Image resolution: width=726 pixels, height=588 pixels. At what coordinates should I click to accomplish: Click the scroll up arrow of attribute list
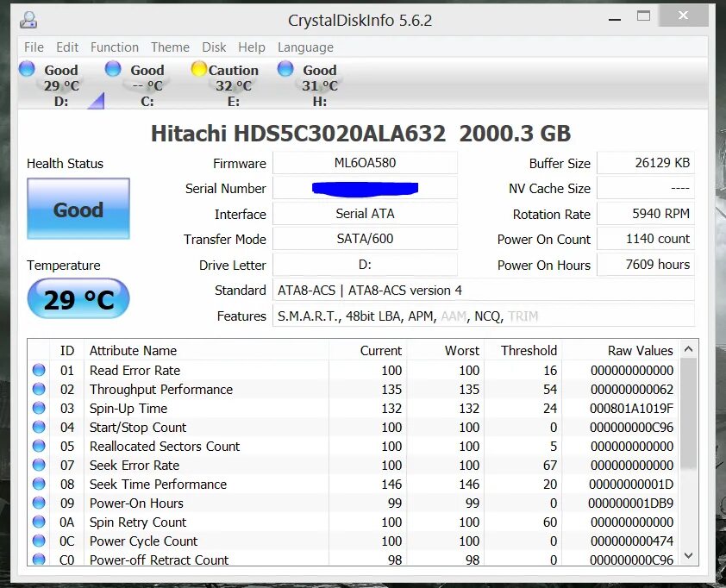point(689,349)
